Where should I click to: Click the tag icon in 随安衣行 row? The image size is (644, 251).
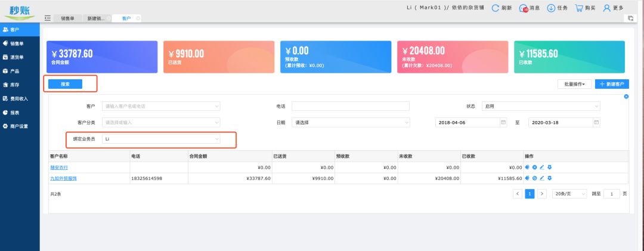click(527, 167)
